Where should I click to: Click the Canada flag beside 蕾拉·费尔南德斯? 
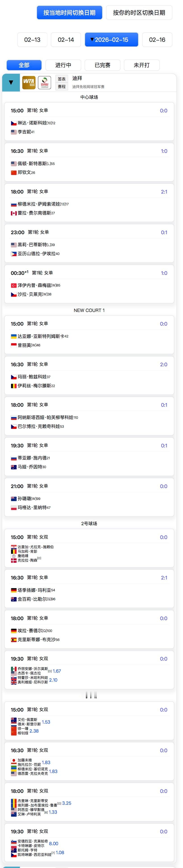[x=14, y=213]
